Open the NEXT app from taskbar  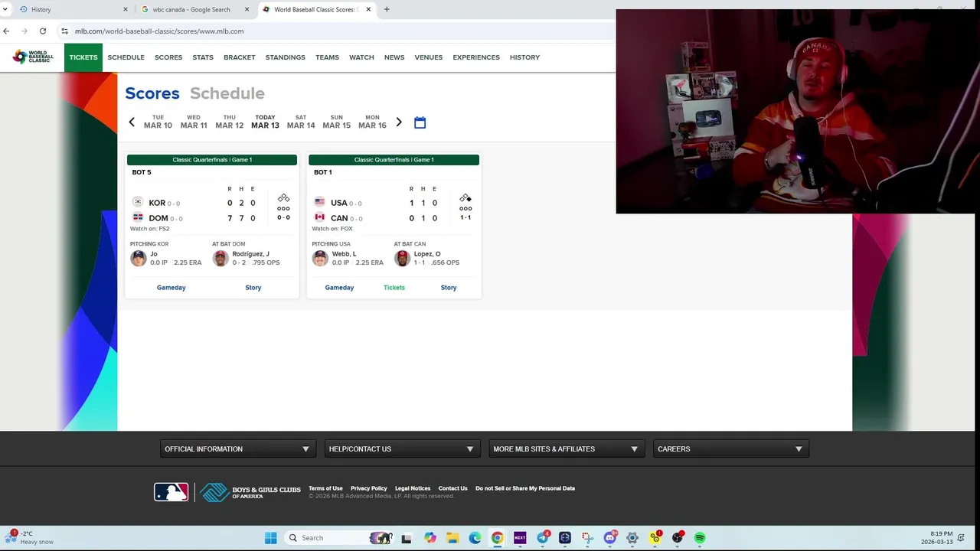click(520, 538)
